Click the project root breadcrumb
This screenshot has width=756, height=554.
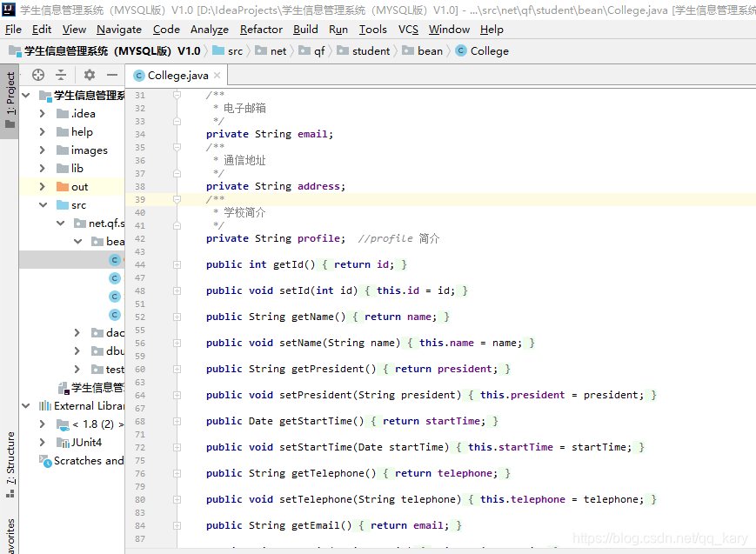[x=104, y=51]
